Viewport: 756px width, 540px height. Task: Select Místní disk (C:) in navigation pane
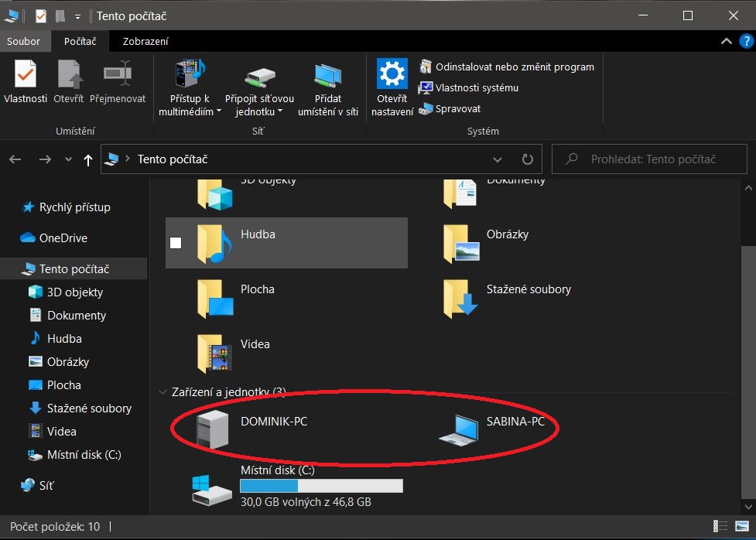(x=74, y=455)
